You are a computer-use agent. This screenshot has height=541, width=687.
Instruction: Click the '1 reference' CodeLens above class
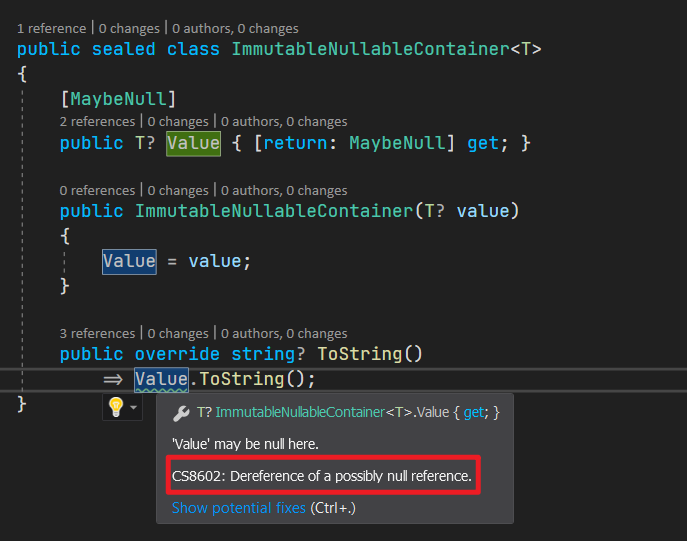click(x=52, y=28)
